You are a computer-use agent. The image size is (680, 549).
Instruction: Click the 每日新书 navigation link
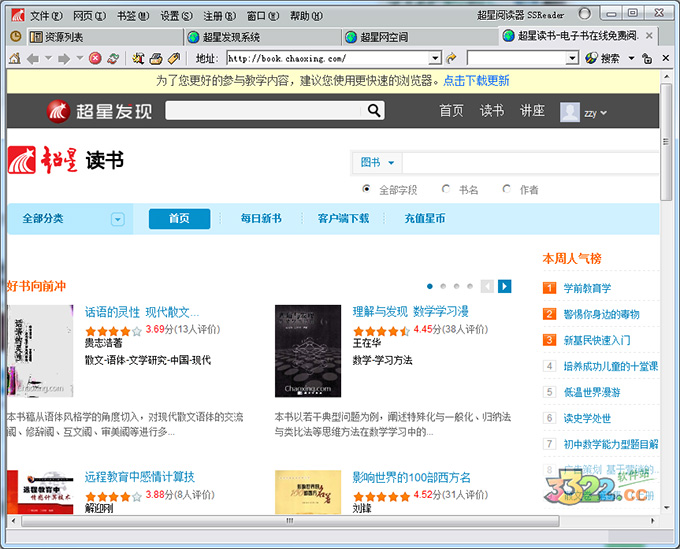coord(260,219)
